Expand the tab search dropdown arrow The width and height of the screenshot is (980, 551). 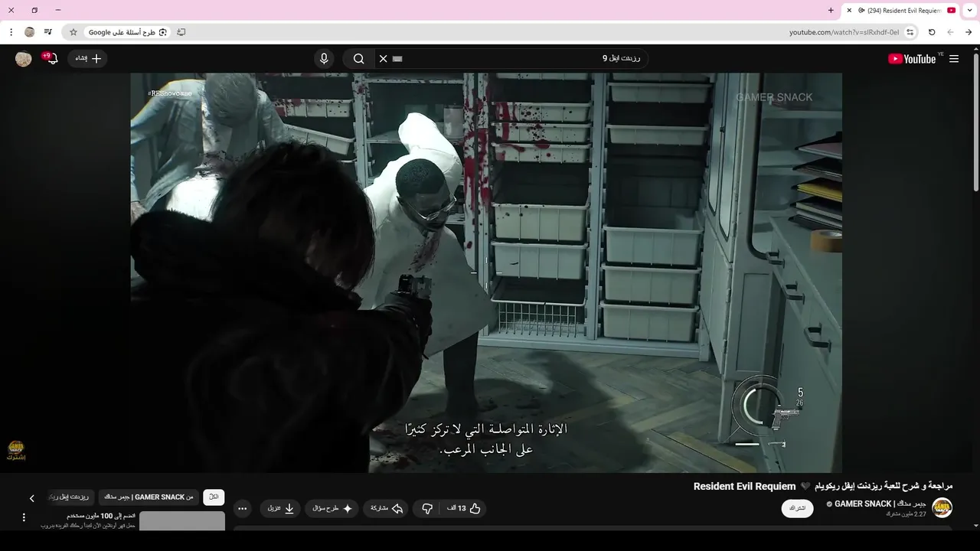point(971,11)
